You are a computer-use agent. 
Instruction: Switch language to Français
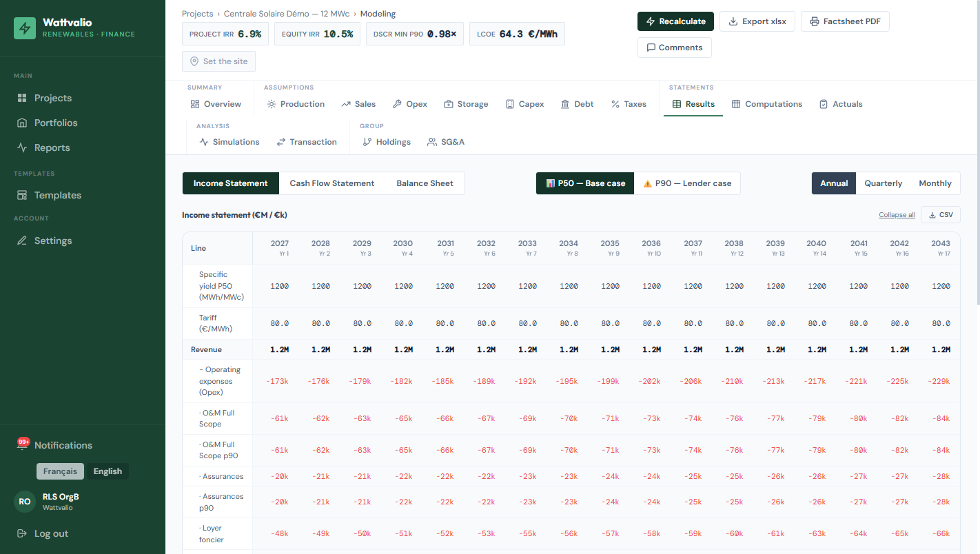61,471
